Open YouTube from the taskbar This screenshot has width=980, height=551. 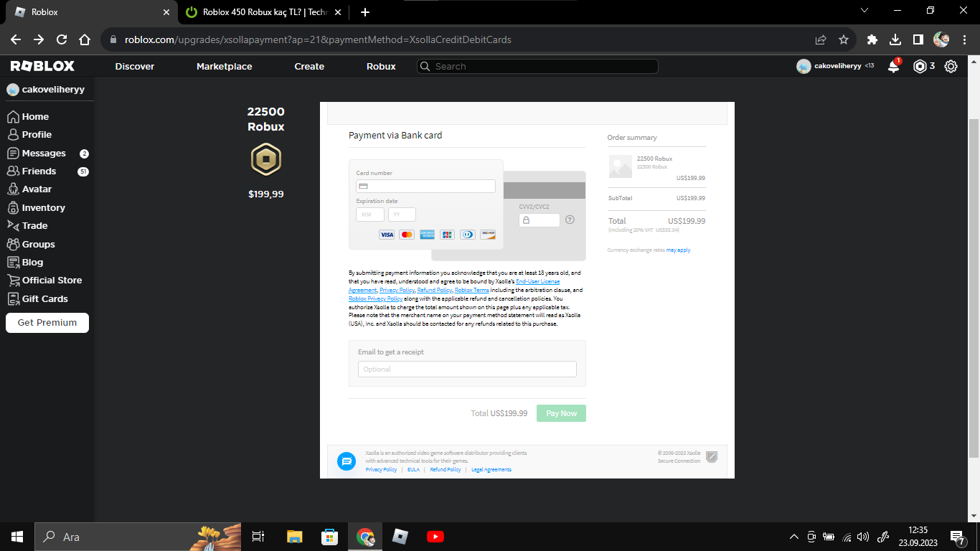point(435,537)
